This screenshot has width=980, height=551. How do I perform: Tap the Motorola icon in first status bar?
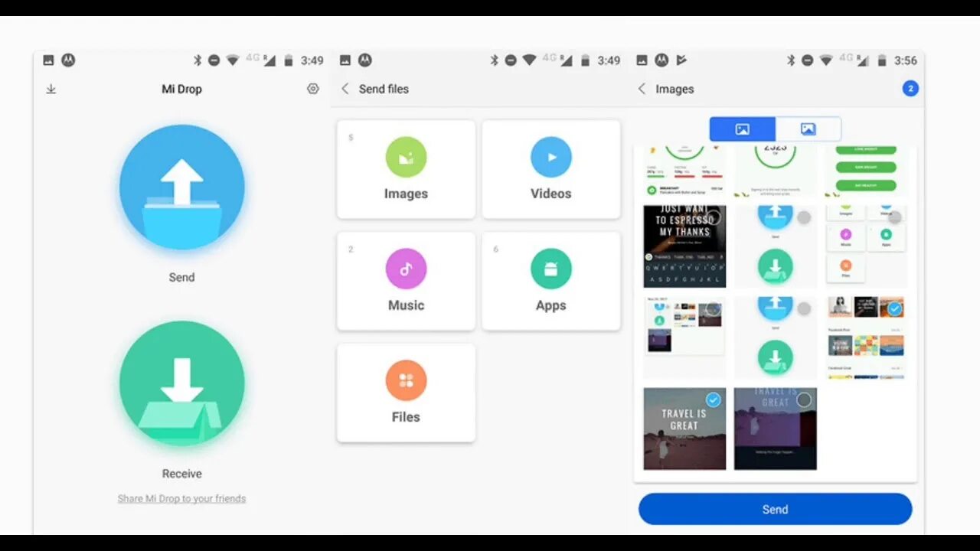68,60
